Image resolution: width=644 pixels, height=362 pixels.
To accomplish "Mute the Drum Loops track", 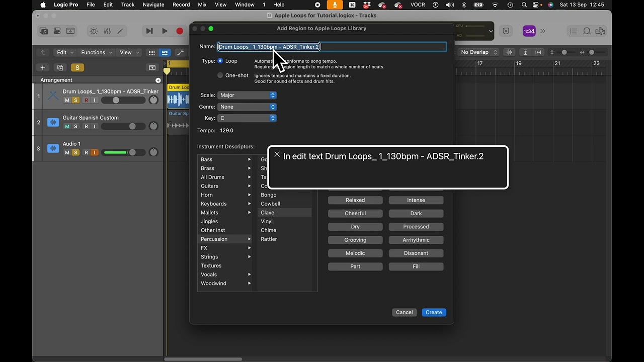I will click(67, 100).
